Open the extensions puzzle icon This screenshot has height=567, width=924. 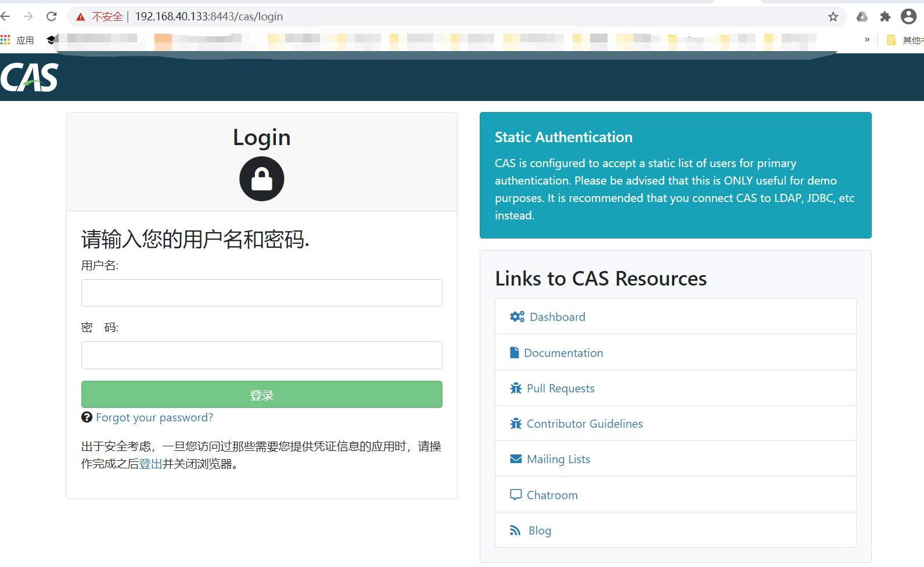pos(885,16)
